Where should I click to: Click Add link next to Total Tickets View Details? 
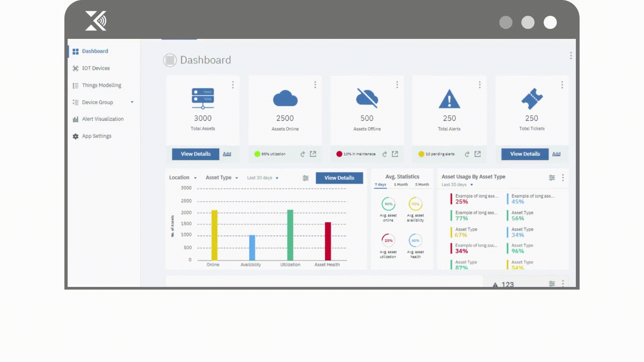point(556,154)
